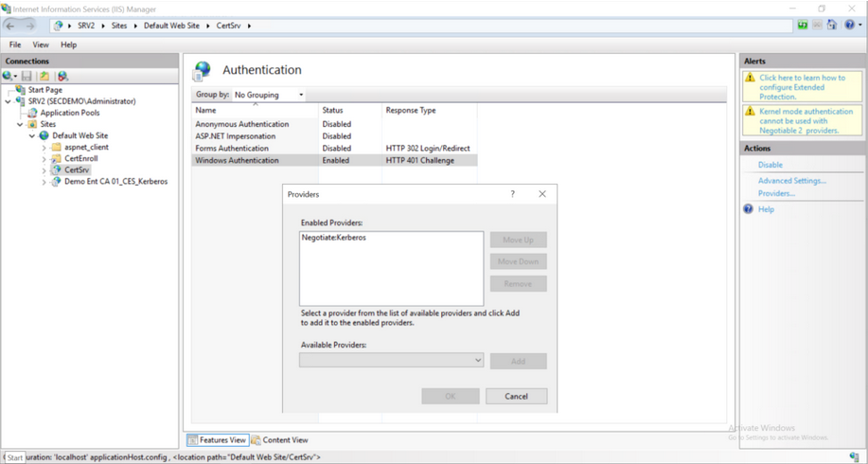Click OK in Providers dialog
Screen dimensions: 868x464
[451, 397]
